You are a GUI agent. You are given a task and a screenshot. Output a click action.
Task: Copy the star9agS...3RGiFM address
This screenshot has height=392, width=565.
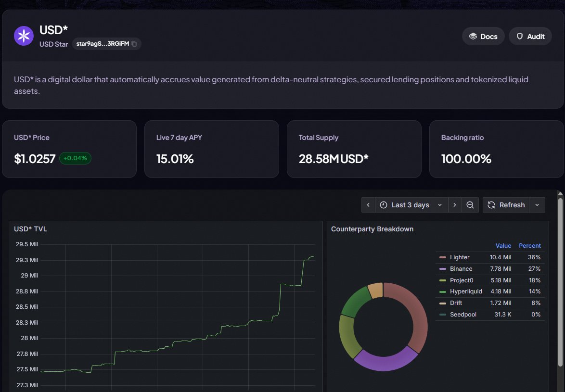tap(134, 44)
